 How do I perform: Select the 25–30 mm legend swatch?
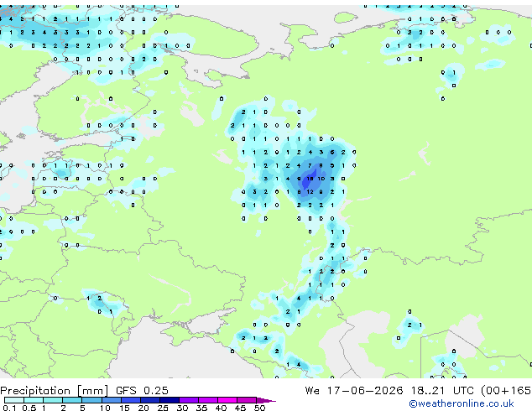[x=169, y=400]
